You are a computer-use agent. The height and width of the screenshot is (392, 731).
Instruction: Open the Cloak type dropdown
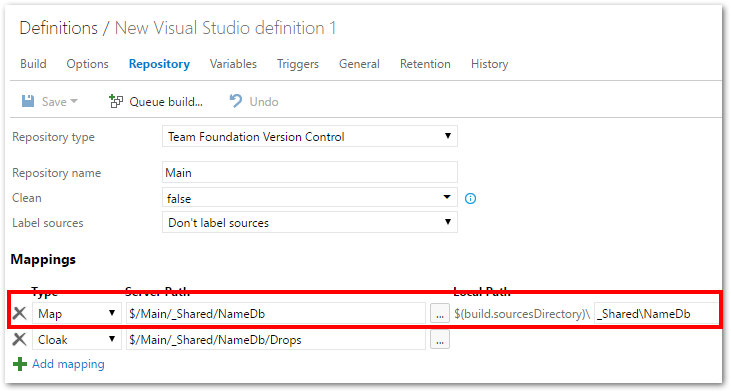point(77,339)
